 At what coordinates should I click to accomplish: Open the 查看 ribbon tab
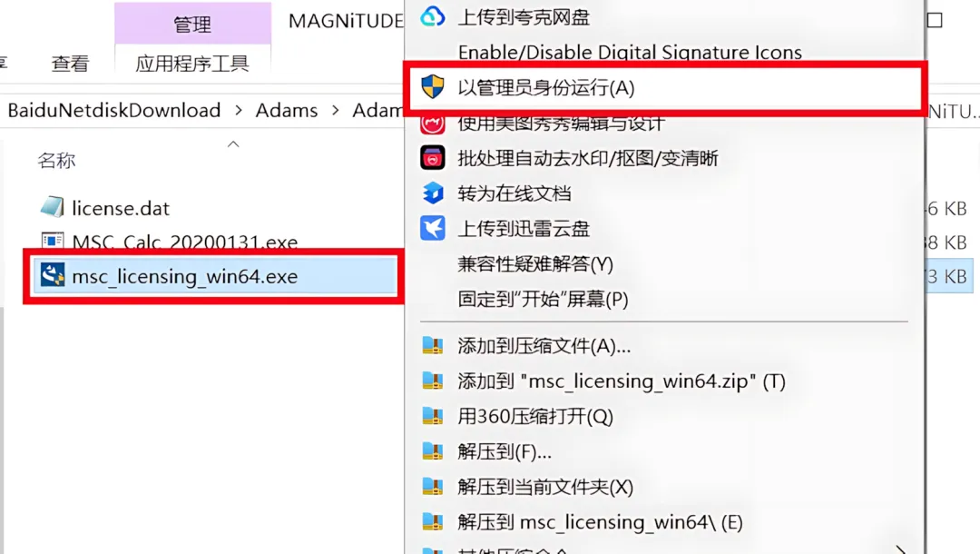point(70,64)
